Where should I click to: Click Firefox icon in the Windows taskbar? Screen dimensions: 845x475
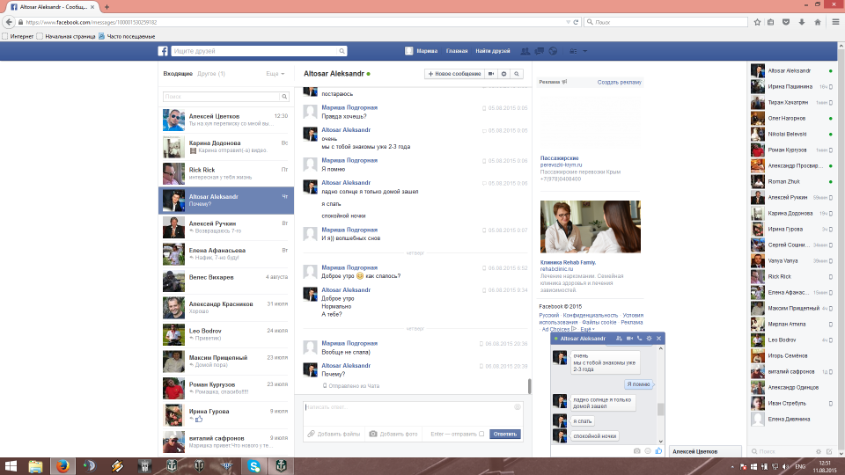(x=63, y=466)
